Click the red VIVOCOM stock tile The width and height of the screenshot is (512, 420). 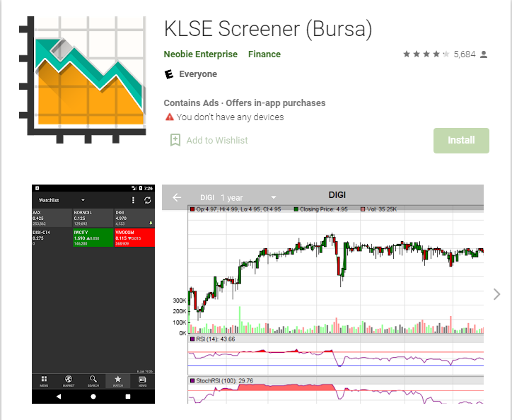click(134, 238)
